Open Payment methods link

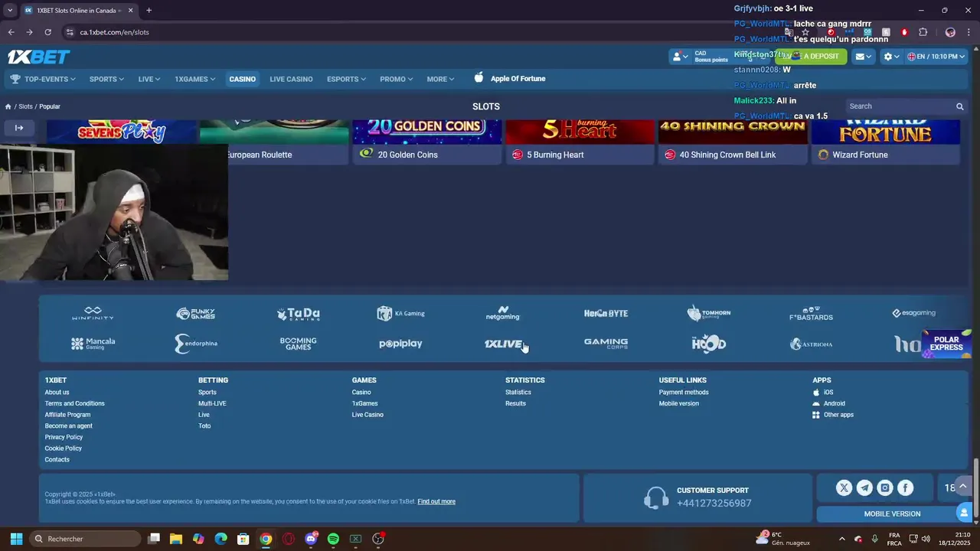[x=684, y=392]
